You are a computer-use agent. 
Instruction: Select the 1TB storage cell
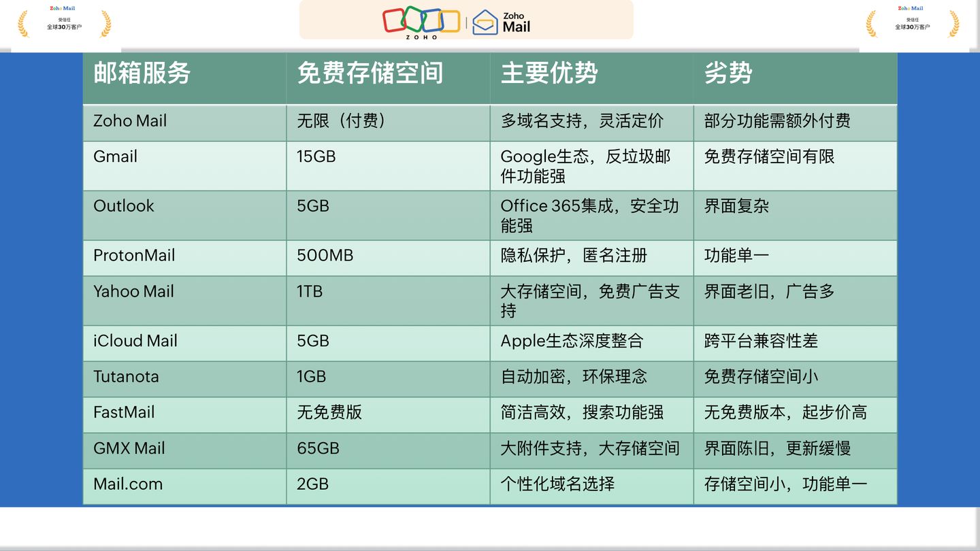click(388, 301)
